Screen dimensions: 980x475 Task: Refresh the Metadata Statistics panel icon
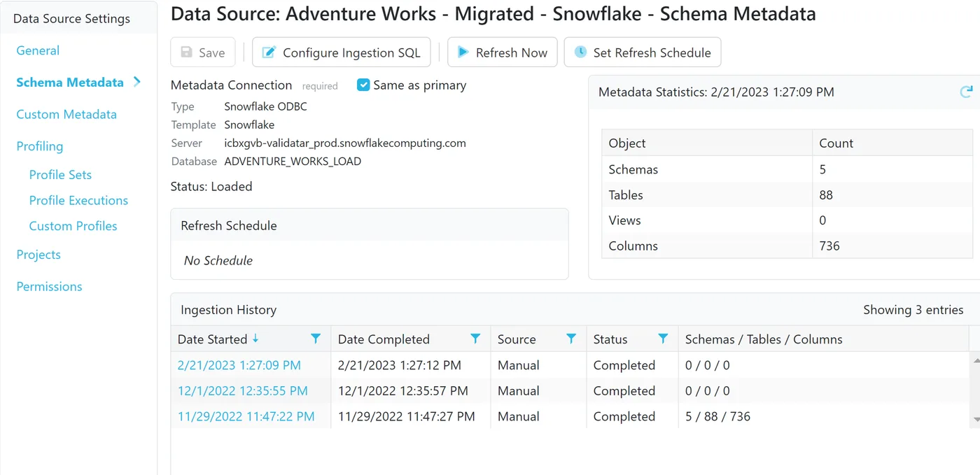click(966, 92)
